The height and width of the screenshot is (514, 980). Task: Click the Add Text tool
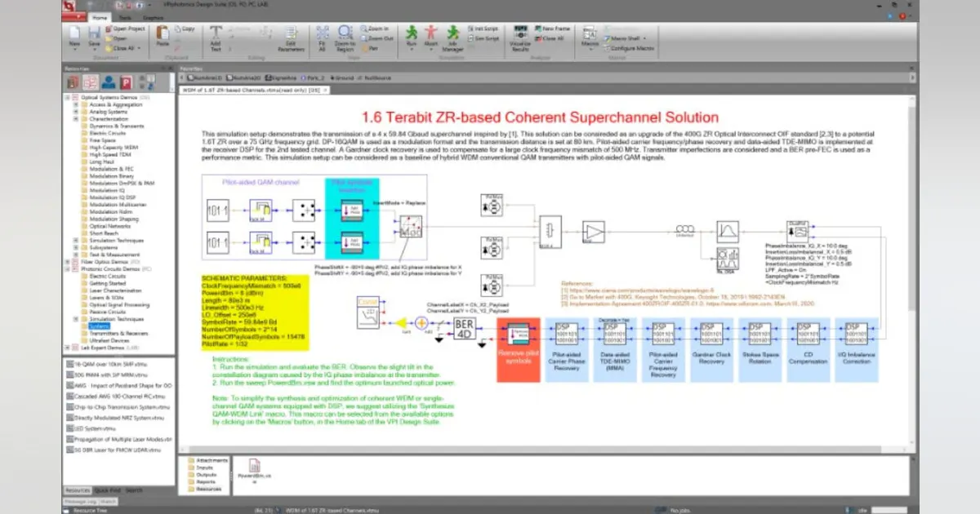216,38
